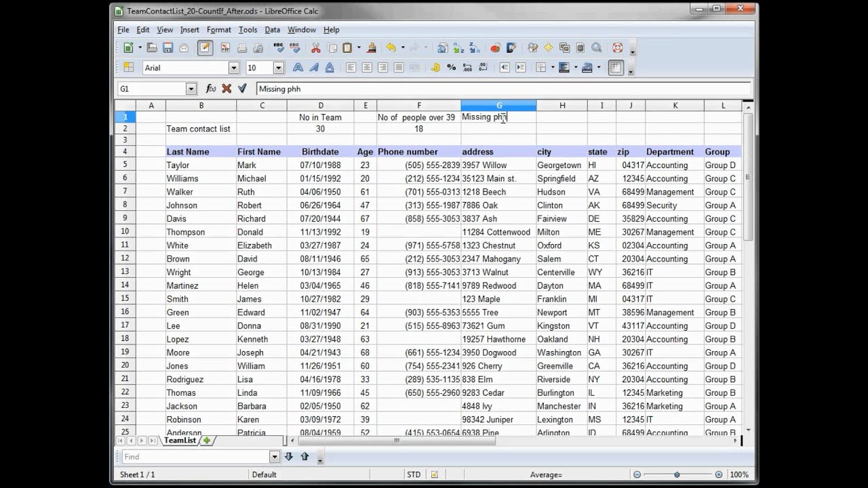The image size is (868, 488).
Task: Click the STD selection mode indicator
Action: point(414,474)
